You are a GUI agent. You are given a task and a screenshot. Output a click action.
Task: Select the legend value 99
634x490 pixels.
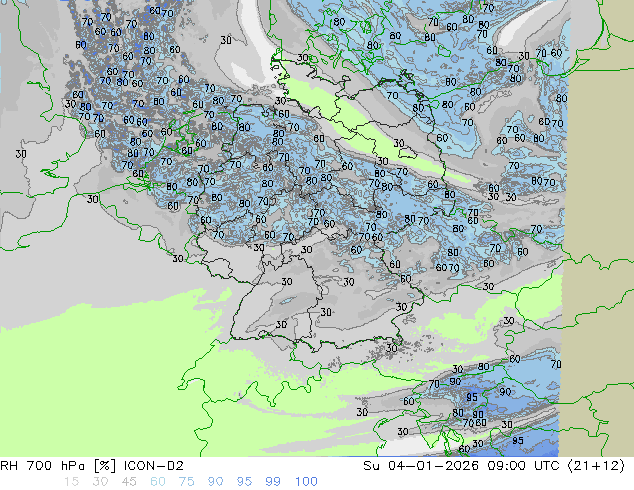273,482
